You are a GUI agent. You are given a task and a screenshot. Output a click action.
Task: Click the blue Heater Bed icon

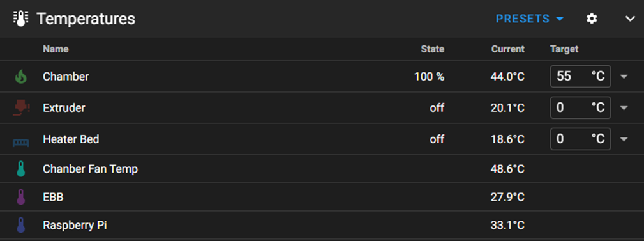tap(21, 143)
